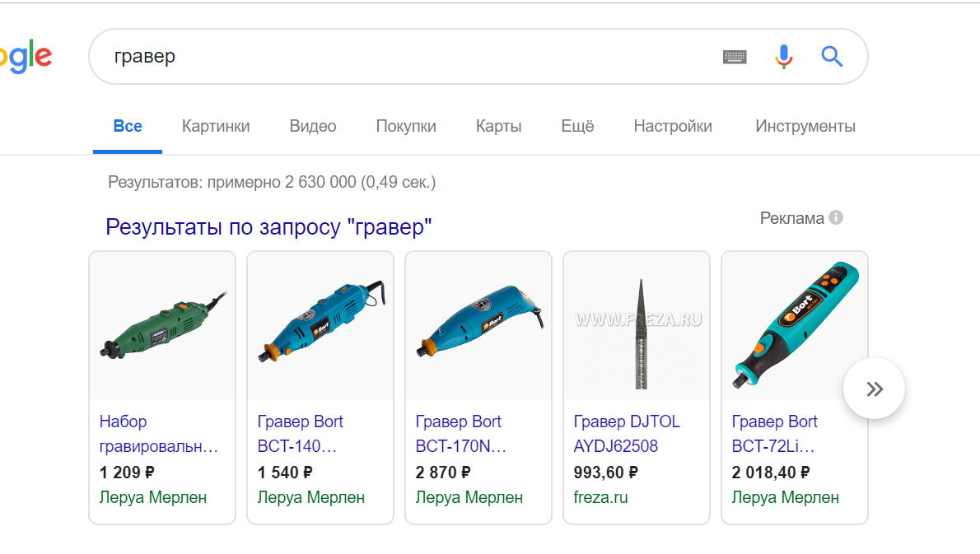980x554 pixels.
Task: Open the 'Гравер DJTOL AYDJ62508' product link
Action: [627, 434]
